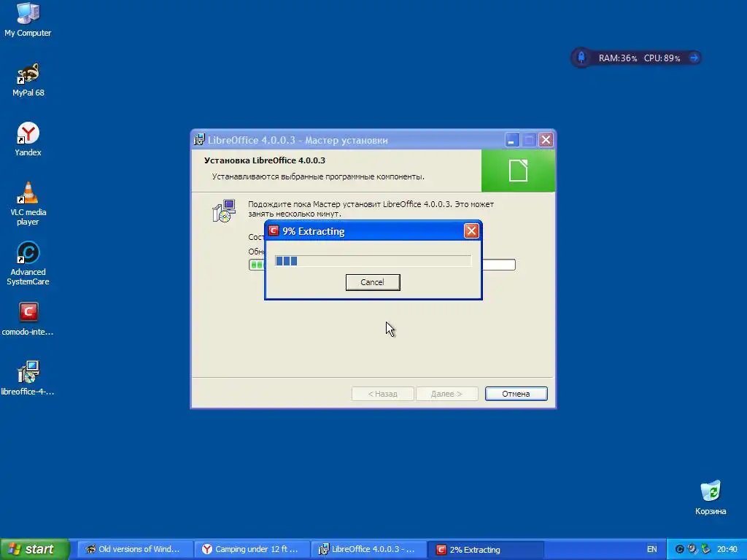Viewport: 747px width, 560px height.
Task: Switch to 'Old versions of Wind...' taskbar window
Action: 134,550
